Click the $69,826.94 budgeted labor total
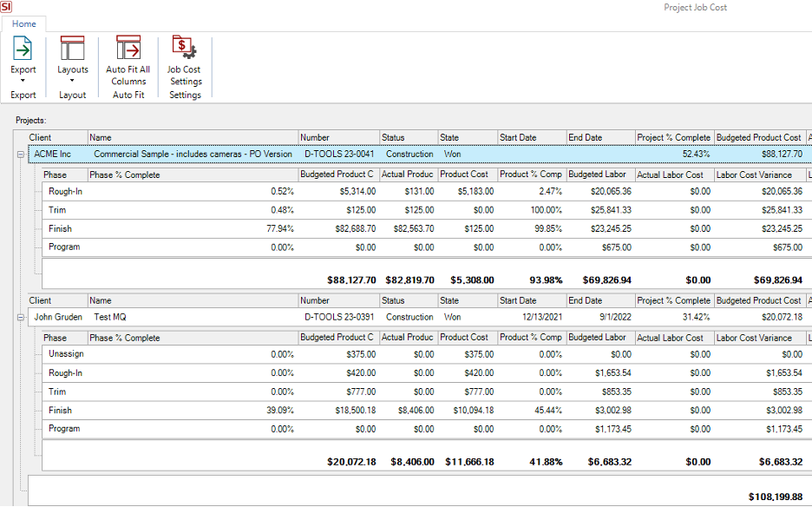Viewport: 812px width, 507px height. (x=607, y=280)
